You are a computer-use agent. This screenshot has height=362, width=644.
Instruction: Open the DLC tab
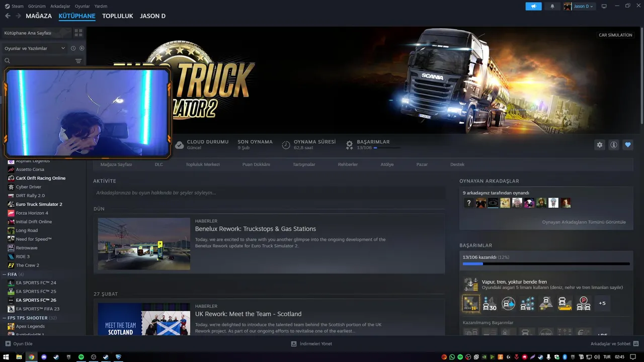159,164
